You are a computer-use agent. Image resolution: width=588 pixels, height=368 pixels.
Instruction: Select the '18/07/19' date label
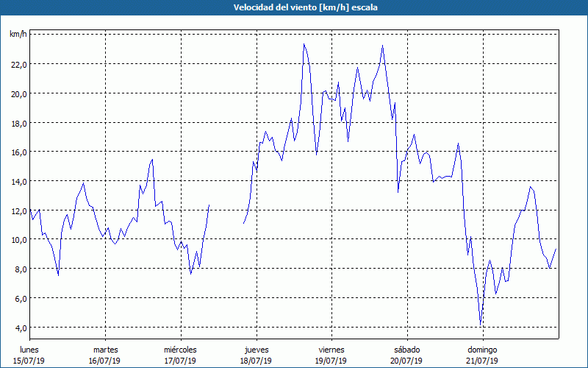click(256, 361)
